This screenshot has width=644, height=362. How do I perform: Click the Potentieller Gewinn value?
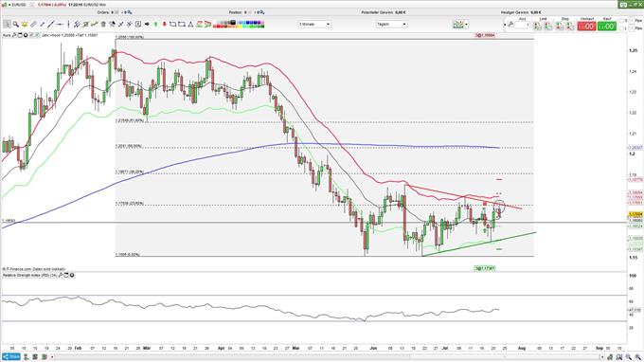[x=401, y=12]
